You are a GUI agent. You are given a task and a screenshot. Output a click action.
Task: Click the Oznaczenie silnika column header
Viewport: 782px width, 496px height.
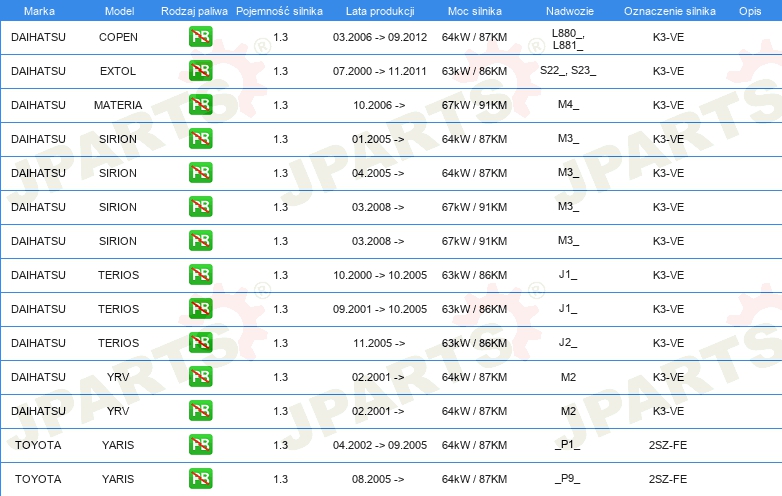[x=670, y=11]
